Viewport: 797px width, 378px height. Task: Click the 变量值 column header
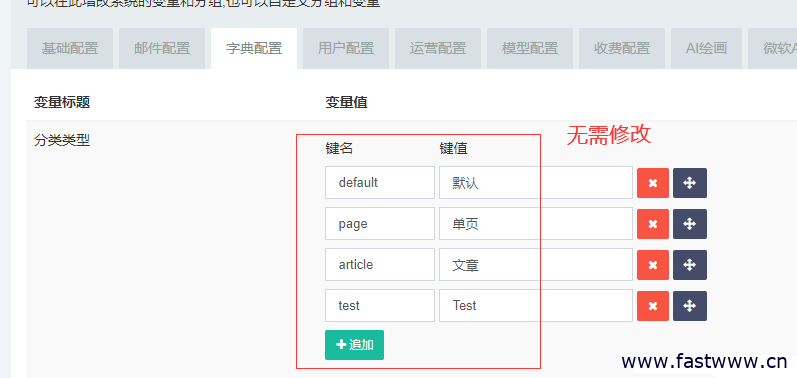tap(346, 103)
